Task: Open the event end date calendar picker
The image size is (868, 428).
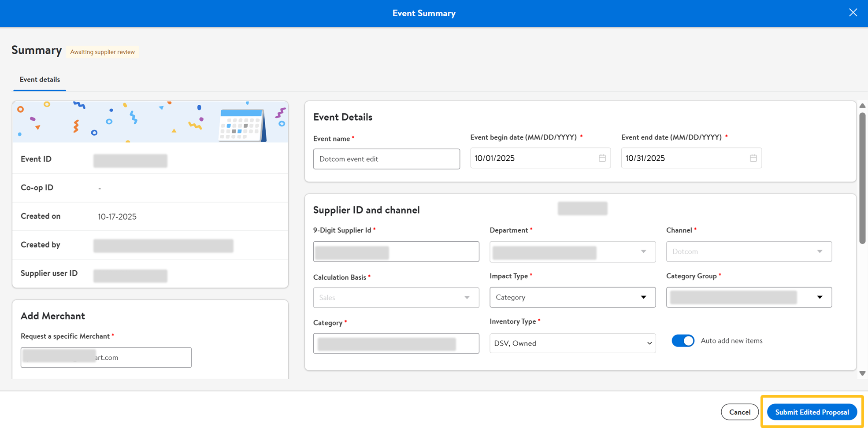Action: click(x=753, y=158)
